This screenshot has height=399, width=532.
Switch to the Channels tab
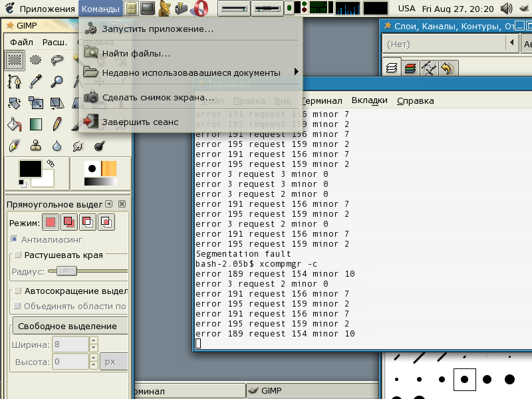pyautogui.click(x=410, y=68)
